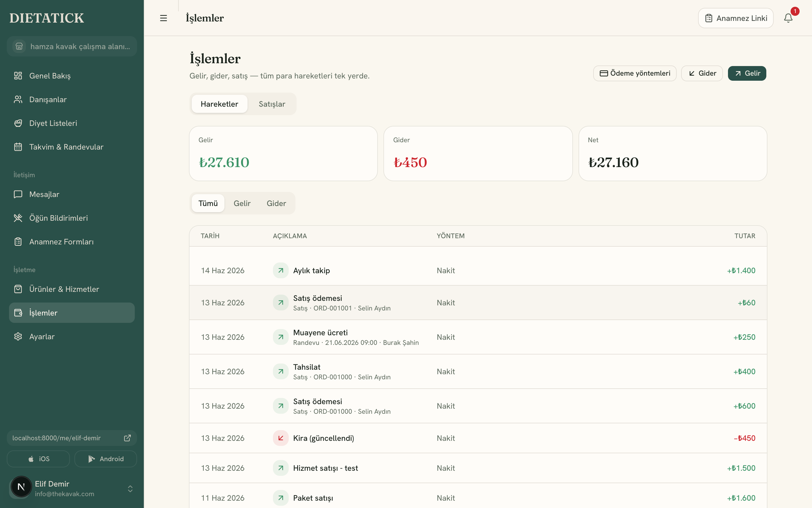Click the expense arrow icon for Kira (güncellendi)
The height and width of the screenshot is (508, 812).
pos(281,438)
